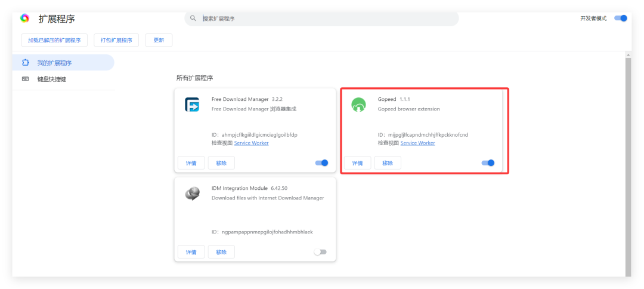Viewport: 644px width, 289px height.
Task: Disable the Gopeed extension toggle
Action: tap(488, 163)
